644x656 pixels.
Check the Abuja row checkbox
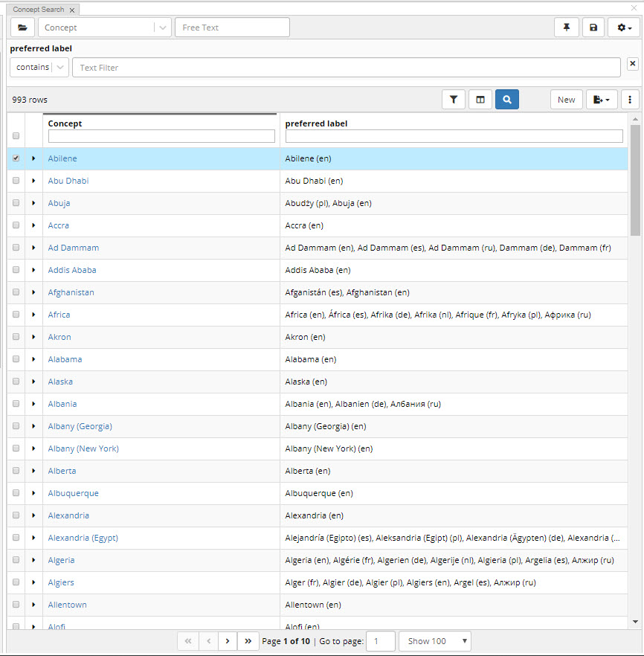pos(16,202)
